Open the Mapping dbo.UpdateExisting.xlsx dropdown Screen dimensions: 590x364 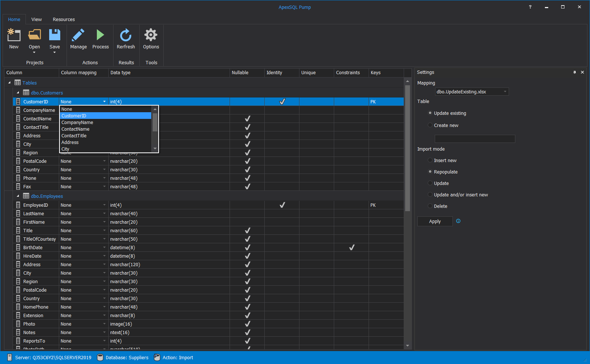pos(472,92)
